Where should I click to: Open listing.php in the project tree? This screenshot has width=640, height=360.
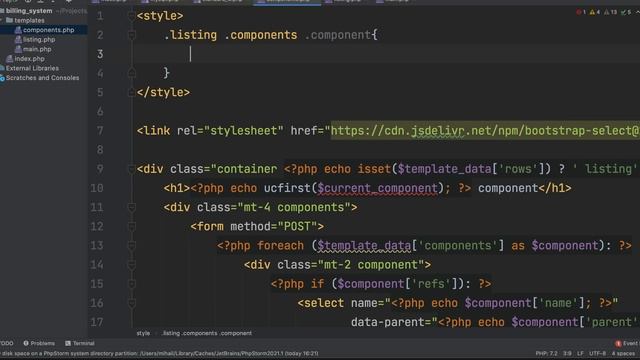click(x=39, y=40)
